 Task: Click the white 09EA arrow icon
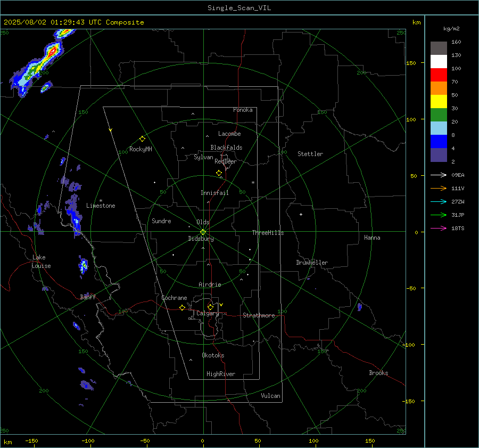click(439, 175)
